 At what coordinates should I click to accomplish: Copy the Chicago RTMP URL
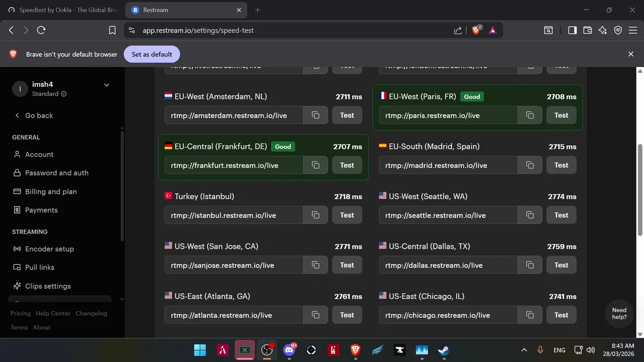pyautogui.click(x=530, y=315)
